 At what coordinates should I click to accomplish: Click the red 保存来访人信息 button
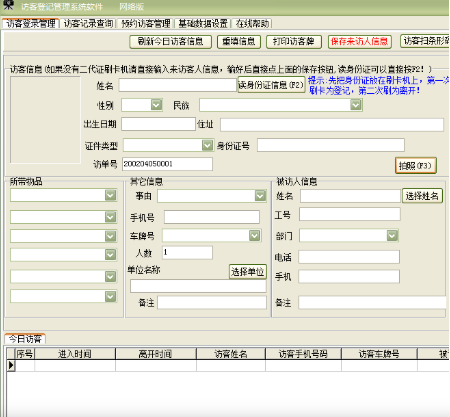(x=359, y=42)
